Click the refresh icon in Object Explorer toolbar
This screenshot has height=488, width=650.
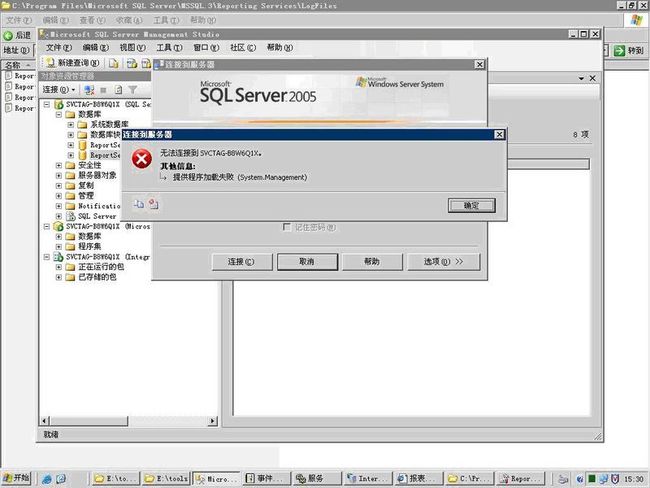118,90
